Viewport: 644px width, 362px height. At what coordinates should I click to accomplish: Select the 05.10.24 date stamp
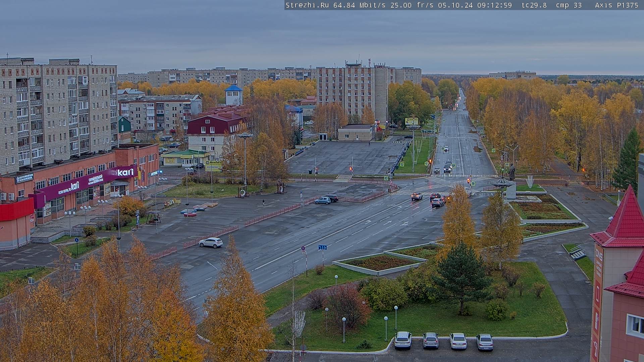pyautogui.click(x=456, y=5)
